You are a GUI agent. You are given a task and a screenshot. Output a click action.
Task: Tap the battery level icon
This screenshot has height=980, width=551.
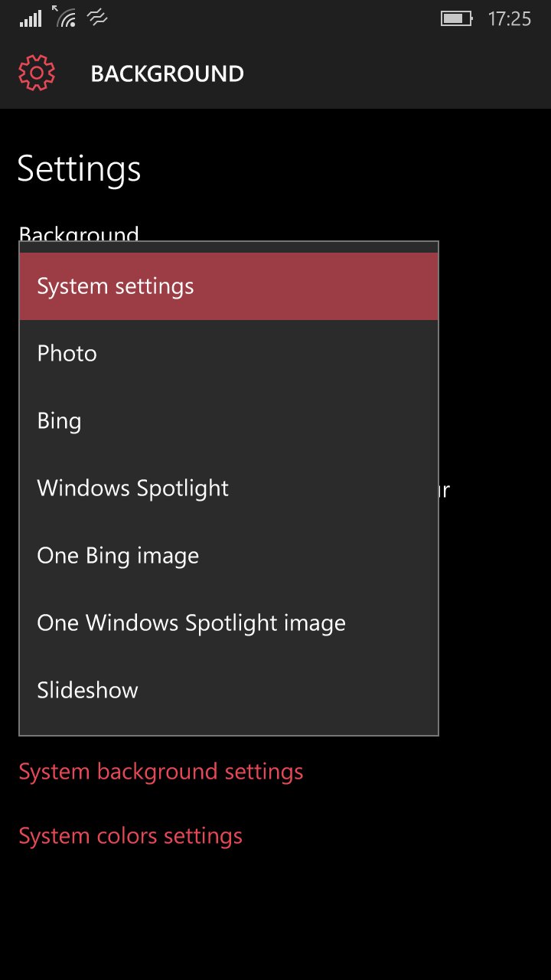tap(457, 18)
